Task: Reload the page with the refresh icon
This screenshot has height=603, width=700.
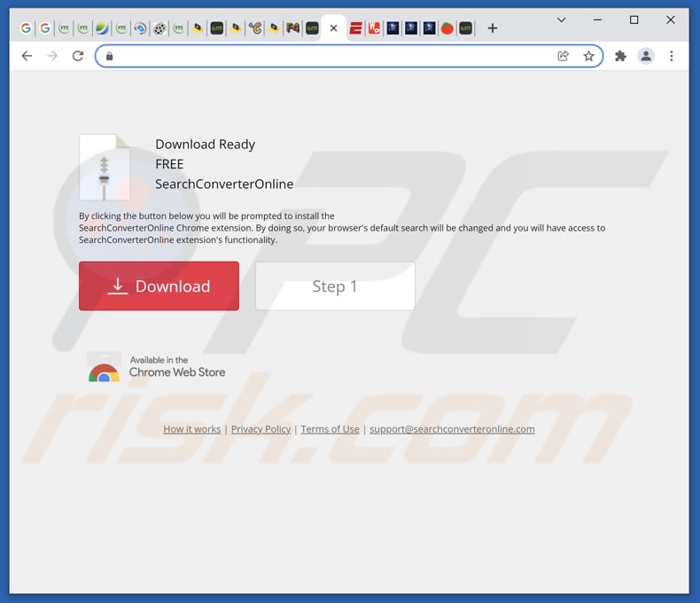Action: pyautogui.click(x=78, y=56)
